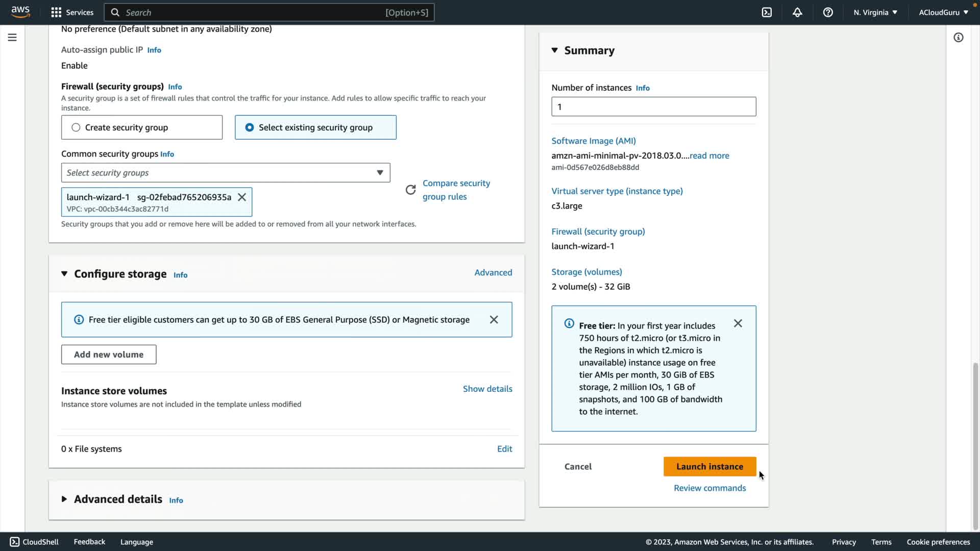Open the Services menu
The image size is (980, 551).
point(72,12)
